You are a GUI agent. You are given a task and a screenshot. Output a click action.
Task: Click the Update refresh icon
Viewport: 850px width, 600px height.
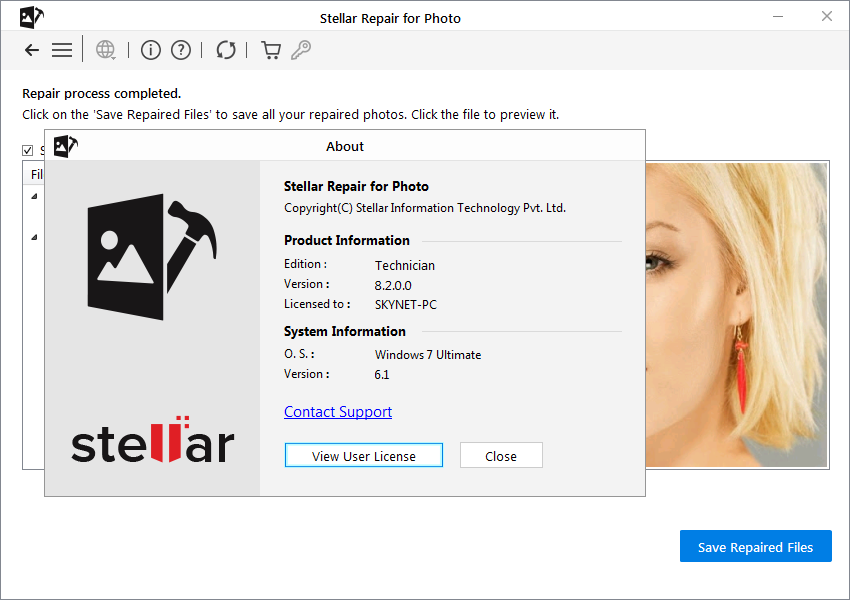tap(226, 50)
